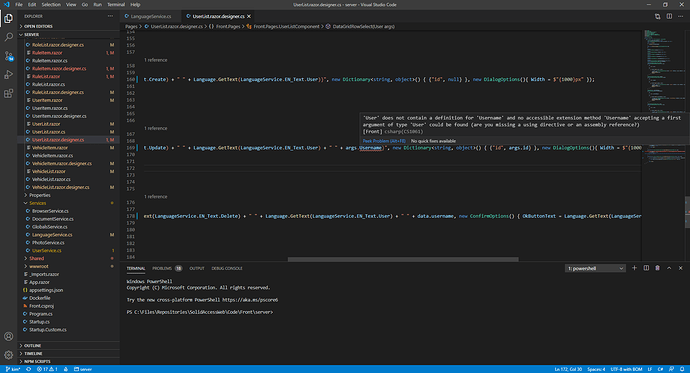Change Spaces: 4 indentation setting
690x373 pixels.
click(596, 369)
